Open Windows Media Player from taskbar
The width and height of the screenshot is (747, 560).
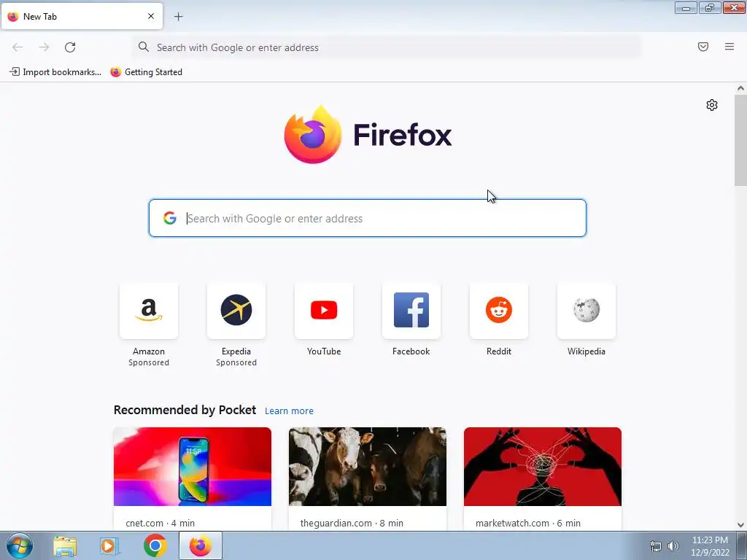tap(109, 545)
